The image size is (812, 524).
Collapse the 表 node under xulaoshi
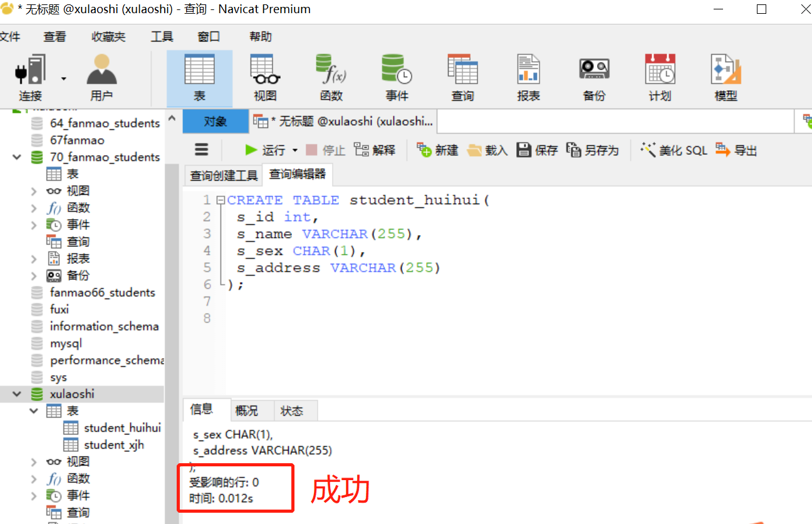click(x=34, y=411)
